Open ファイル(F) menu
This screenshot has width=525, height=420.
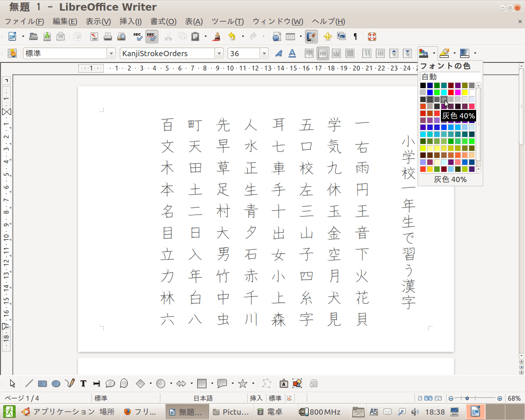24,21
